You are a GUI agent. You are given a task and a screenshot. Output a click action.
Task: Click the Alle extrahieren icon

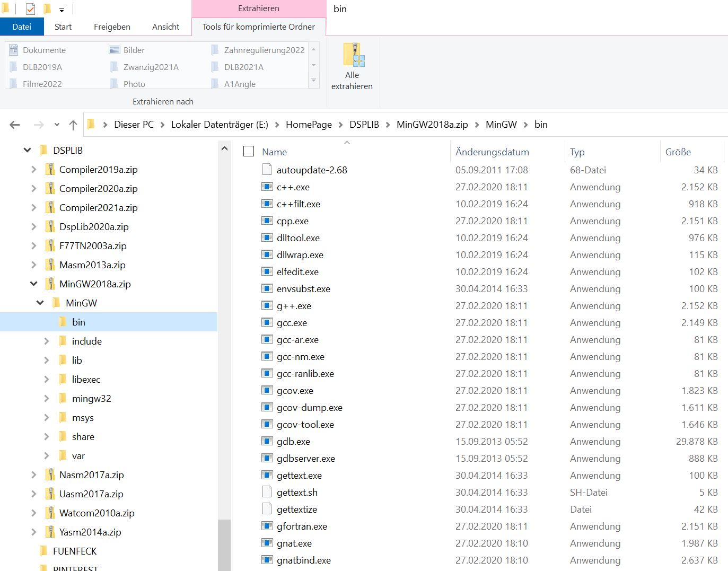point(354,55)
